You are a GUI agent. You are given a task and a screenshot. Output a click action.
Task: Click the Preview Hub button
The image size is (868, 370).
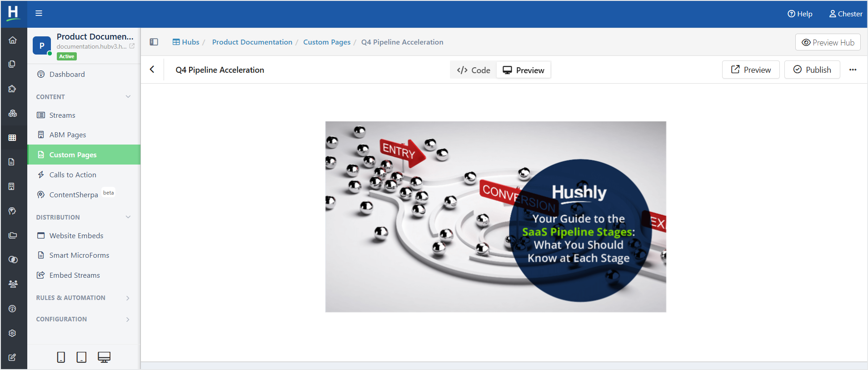[x=828, y=42]
